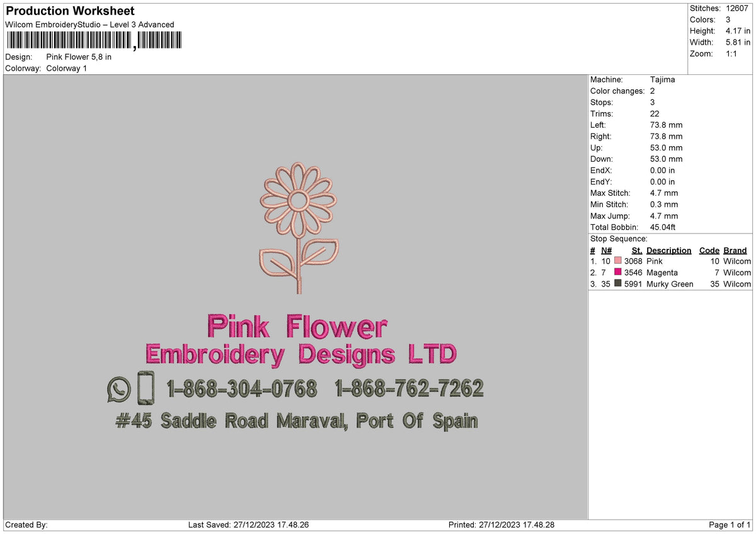
Task: Click the 'Code' column header
Action: pyautogui.click(x=709, y=250)
